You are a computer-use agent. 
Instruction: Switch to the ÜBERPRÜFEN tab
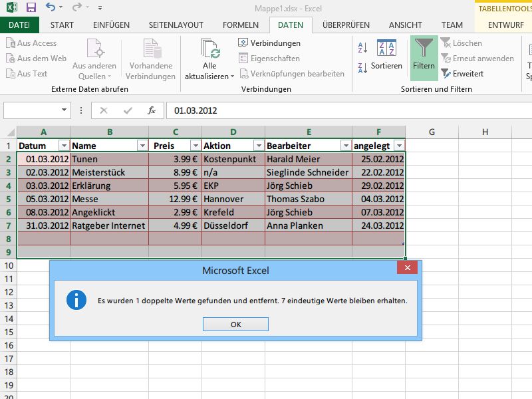(346, 25)
